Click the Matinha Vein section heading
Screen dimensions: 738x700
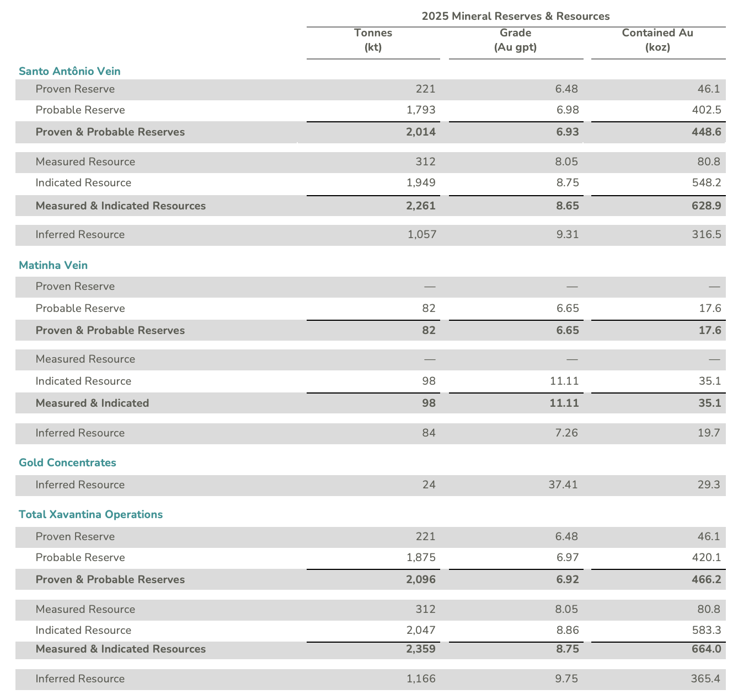(x=53, y=265)
